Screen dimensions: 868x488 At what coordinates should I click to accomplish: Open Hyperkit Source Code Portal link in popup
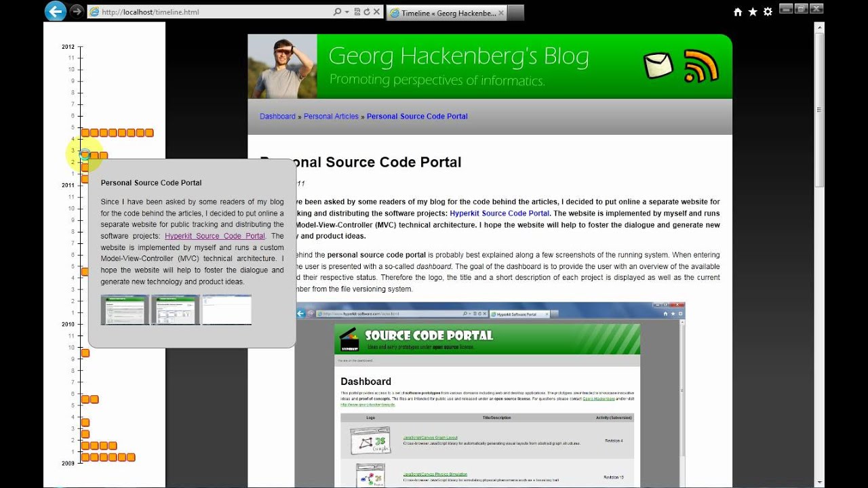(215, 236)
